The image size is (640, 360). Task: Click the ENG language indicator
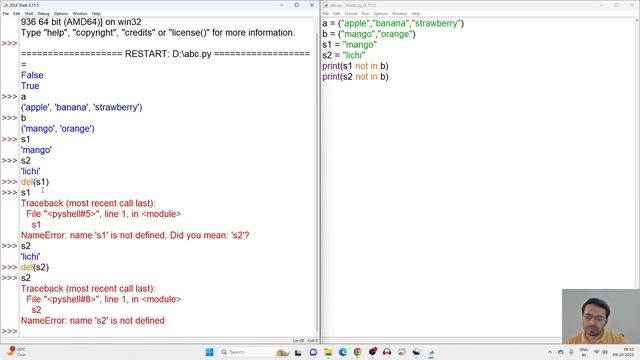[584, 352]
